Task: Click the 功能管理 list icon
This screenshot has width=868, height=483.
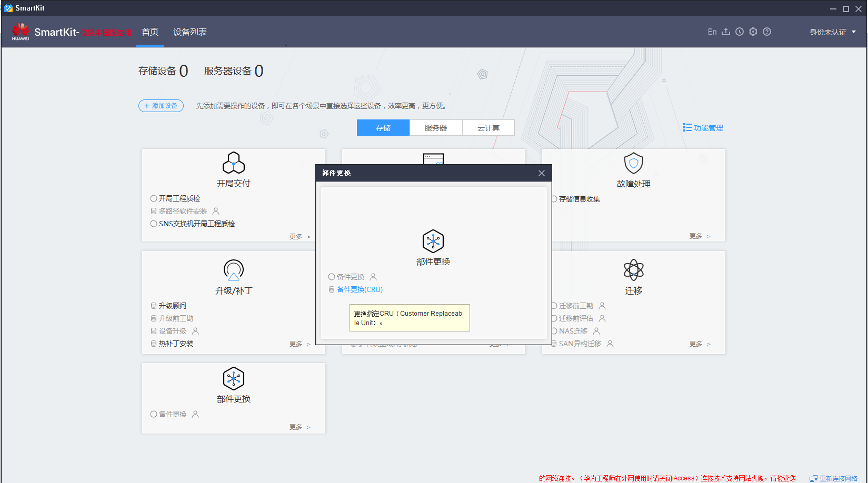Action: [687, 127]
